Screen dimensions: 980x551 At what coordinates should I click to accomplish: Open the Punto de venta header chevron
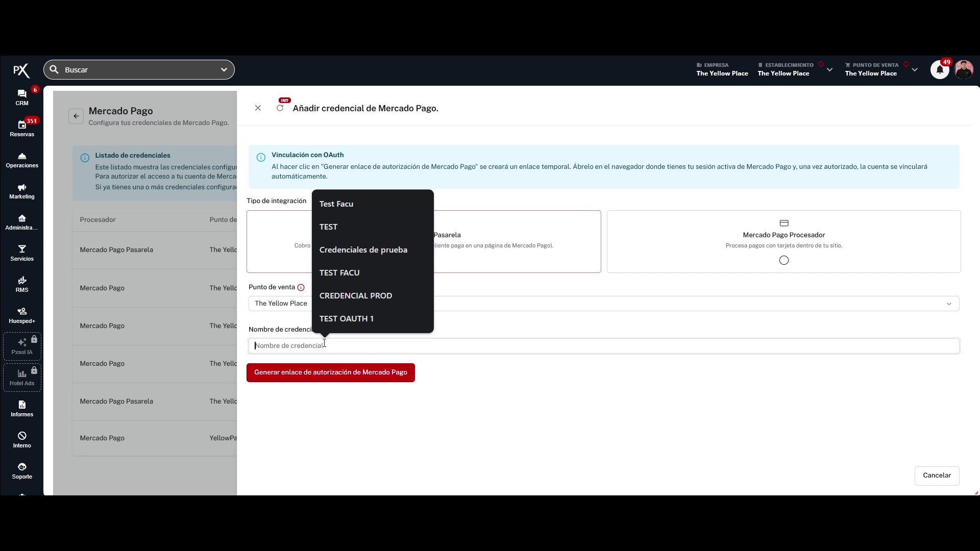[915, 70]
